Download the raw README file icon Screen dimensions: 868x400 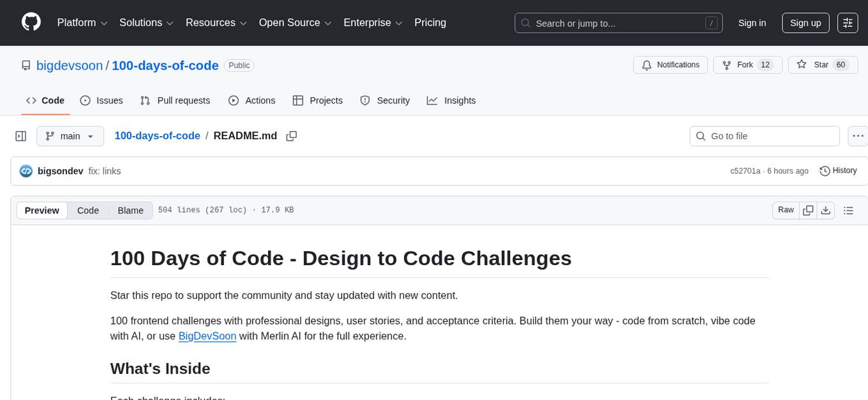(x=826, y=210)
